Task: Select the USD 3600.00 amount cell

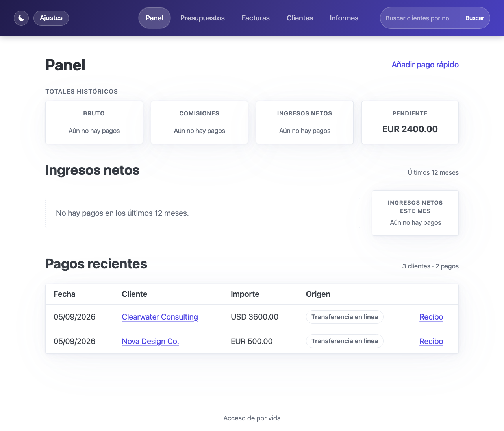Action: [x=254, y=317]
